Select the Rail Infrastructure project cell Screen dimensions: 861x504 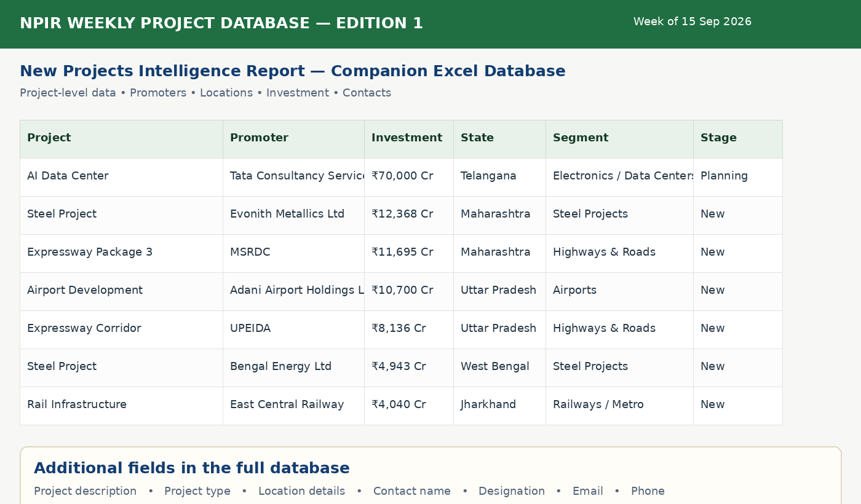tap(121, 406)
